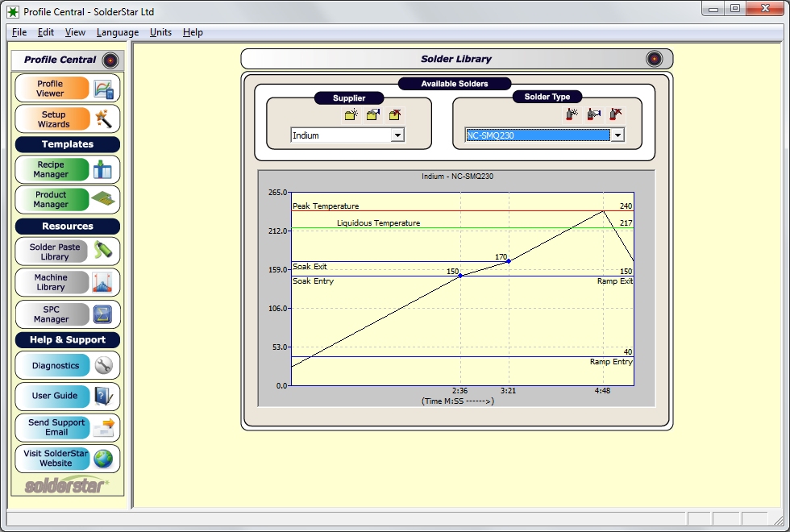Open Diagnostics
The width and height of the screenshot is (790, 532).
pyautogui.click(x=68, y=365)
